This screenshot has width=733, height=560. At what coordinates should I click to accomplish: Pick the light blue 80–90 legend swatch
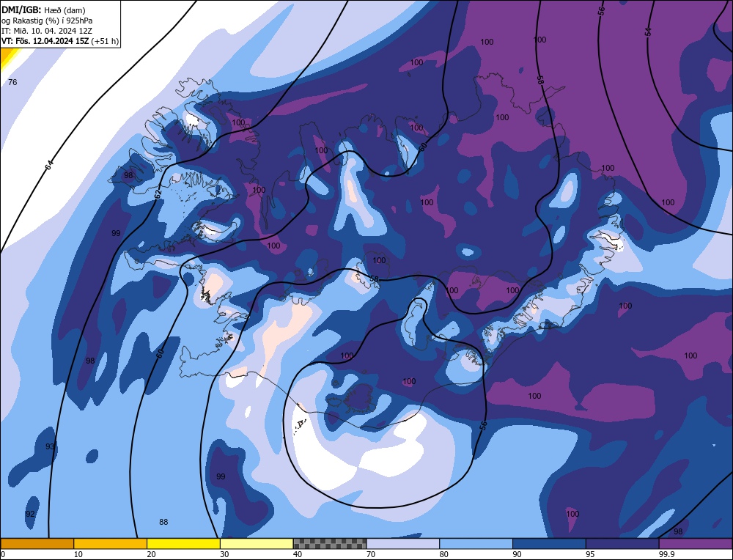(x=476, y=543)
